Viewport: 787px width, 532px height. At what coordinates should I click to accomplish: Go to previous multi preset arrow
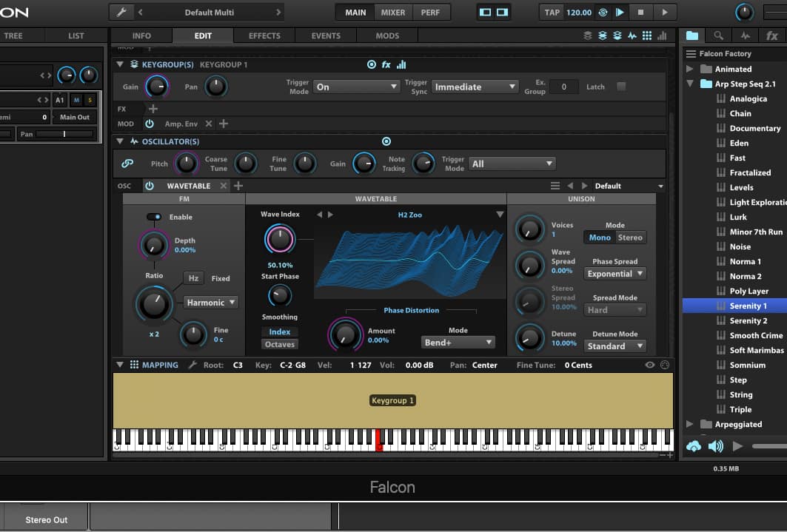point(141,13)
